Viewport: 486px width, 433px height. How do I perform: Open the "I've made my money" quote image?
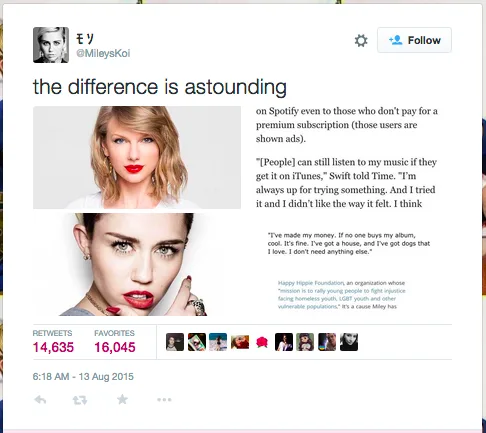click(349, 243)
